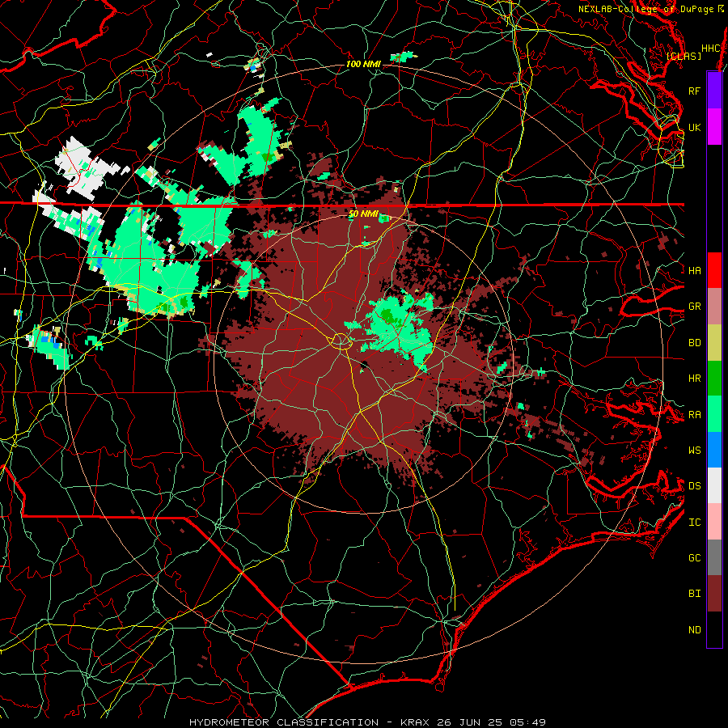Click the 100 NMI range ring label
Screen dimensions: 728x728
coord(363,64)
